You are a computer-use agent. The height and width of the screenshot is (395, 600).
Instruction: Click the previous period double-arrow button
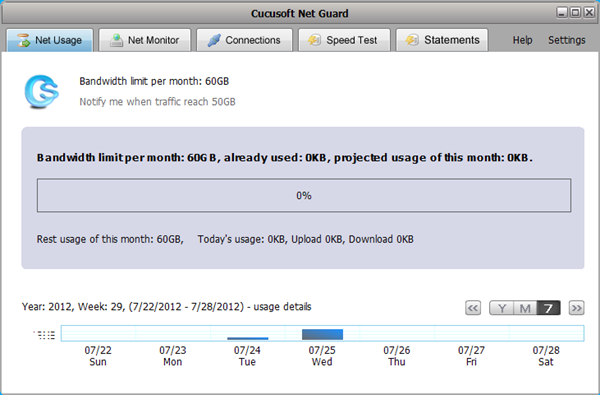[473, 308]
